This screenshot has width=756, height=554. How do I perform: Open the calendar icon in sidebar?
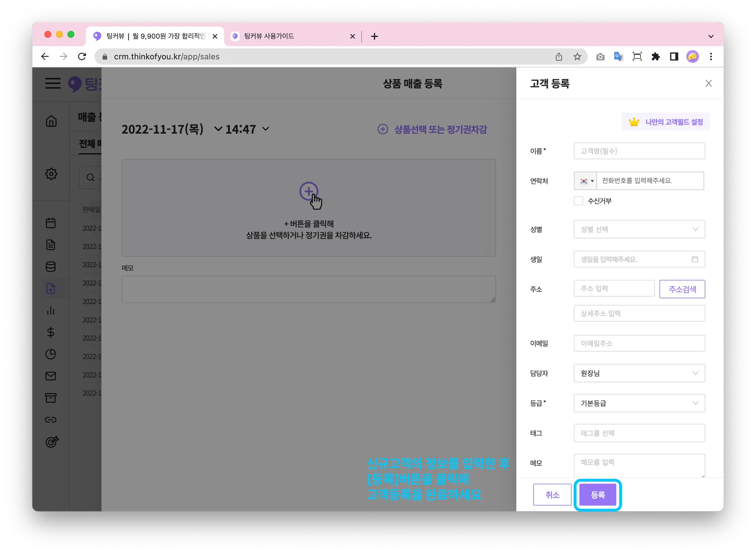coord(51,223)
